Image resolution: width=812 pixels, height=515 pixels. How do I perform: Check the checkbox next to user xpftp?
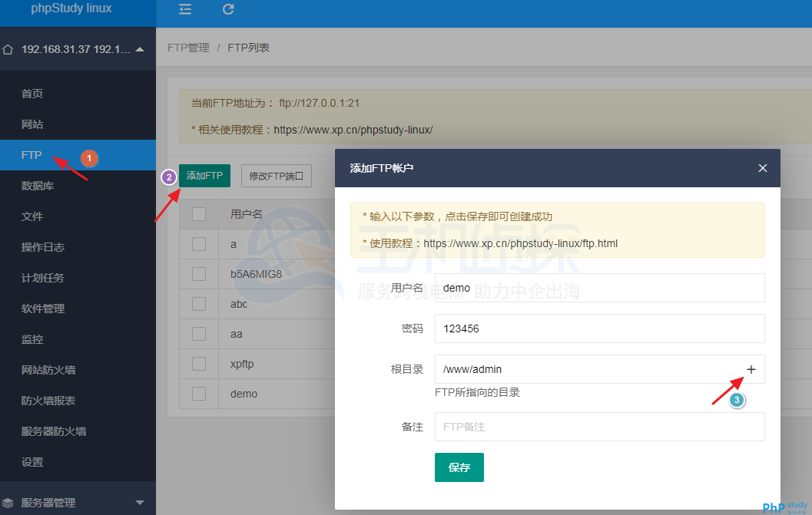[x=198, y=364]
